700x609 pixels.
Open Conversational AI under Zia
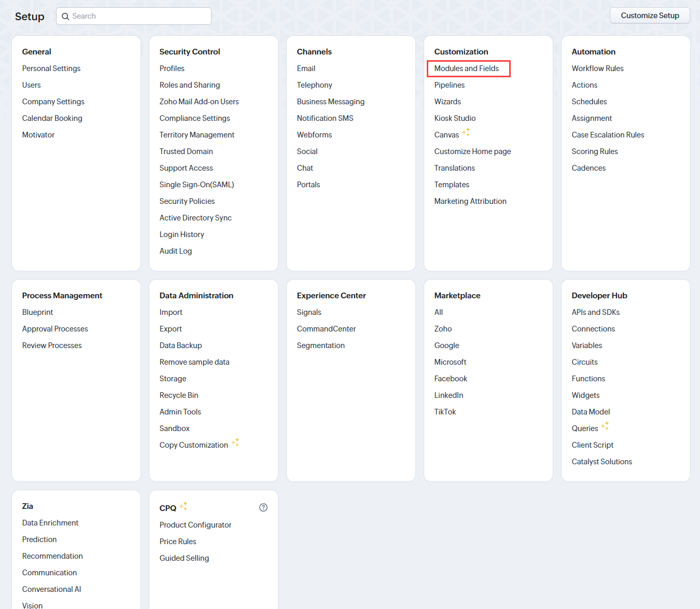coord(52,589)
